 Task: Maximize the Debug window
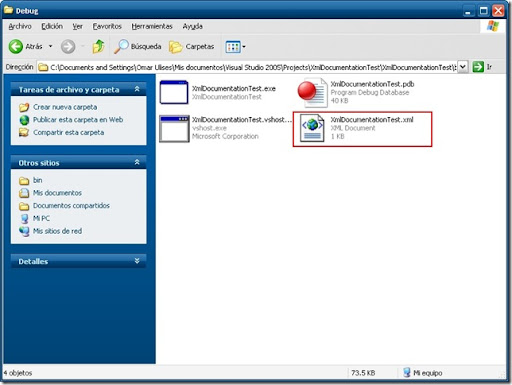pyautogui.click(x=483, y=11)
